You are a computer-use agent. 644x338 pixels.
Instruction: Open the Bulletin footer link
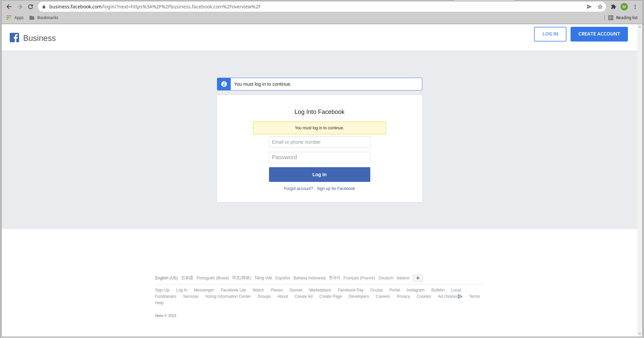pos(438,290)
